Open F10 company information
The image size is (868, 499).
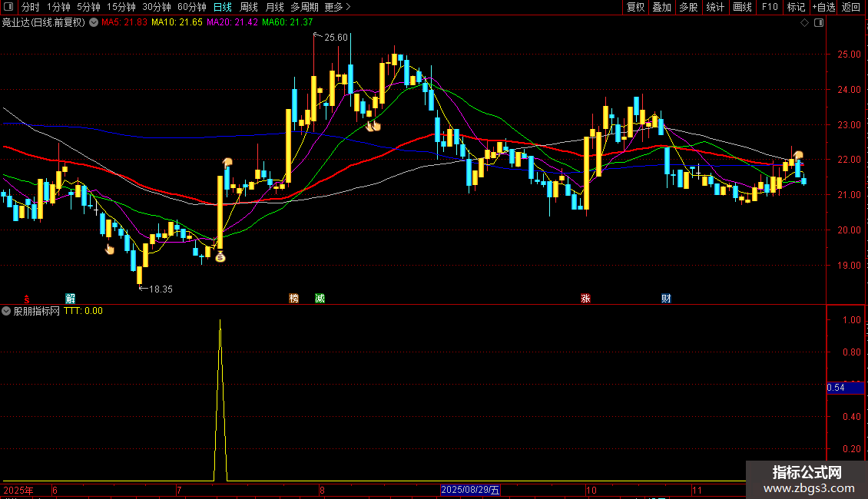[x=770, y=7]
